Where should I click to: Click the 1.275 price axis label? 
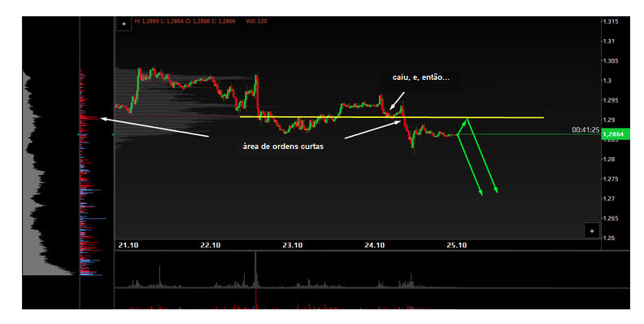pos(611,179)
